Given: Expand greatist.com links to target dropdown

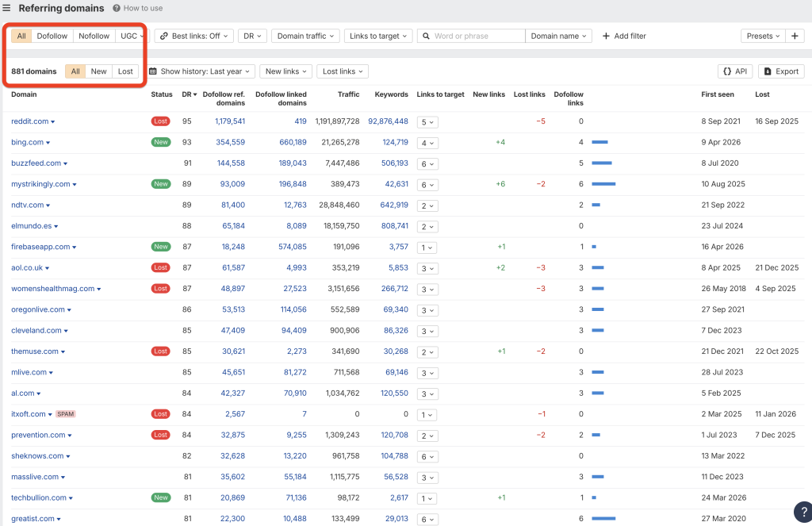Looking at the screenshot, I should pos(427,520).
